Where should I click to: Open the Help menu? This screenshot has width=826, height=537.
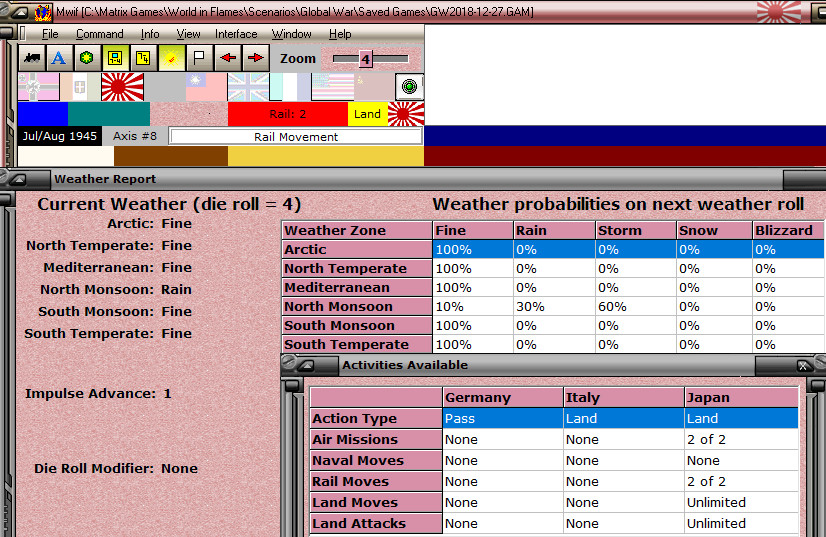[340, 34]
